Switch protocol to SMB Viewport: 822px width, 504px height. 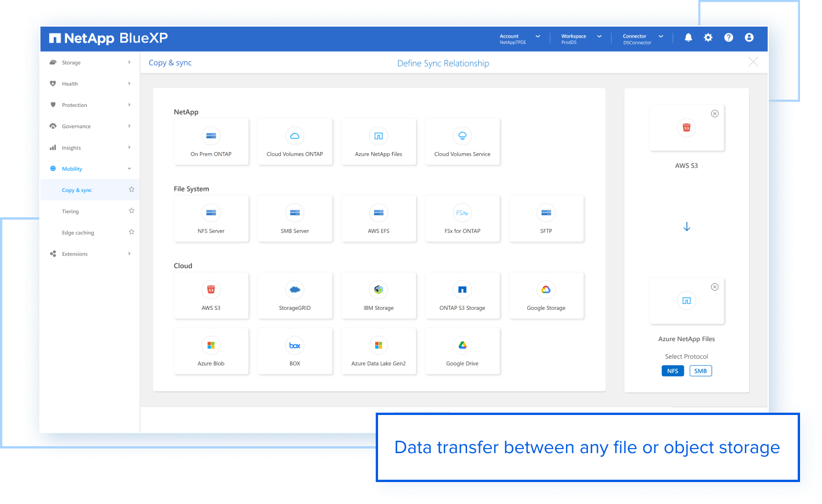pos(701,370)
